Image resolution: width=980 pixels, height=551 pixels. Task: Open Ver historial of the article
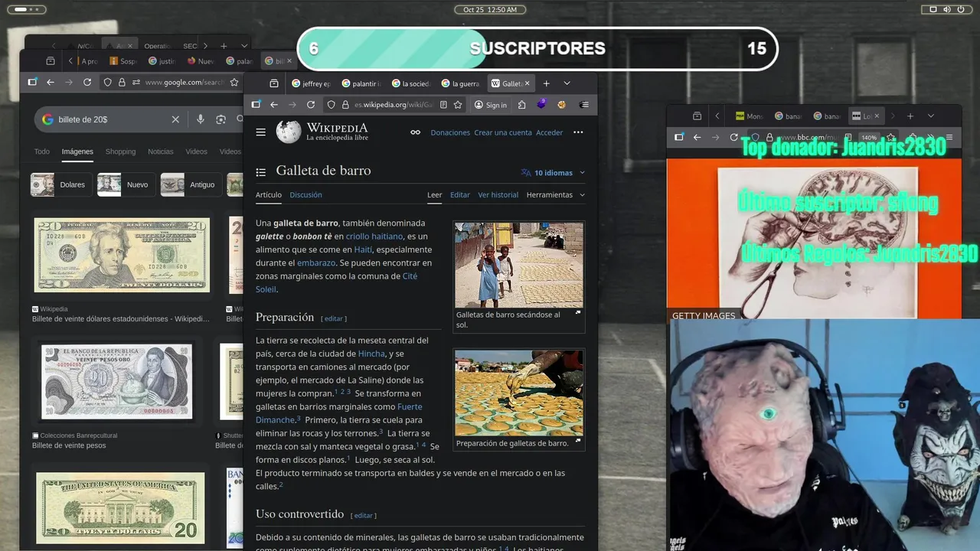click(498, 195)
